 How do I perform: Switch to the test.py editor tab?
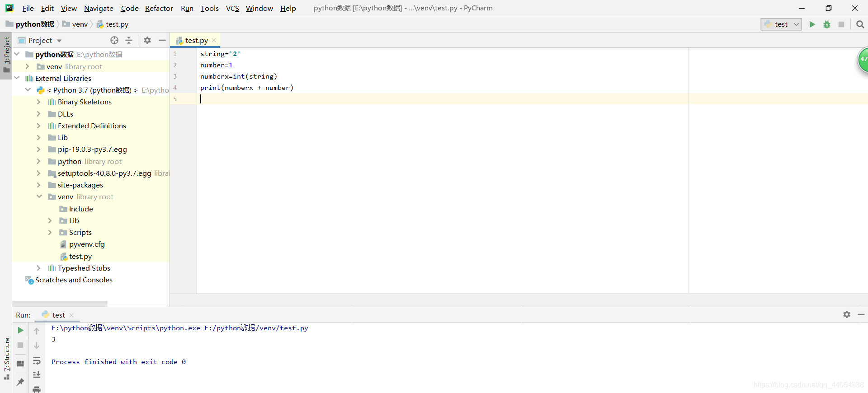click(196, 40)
